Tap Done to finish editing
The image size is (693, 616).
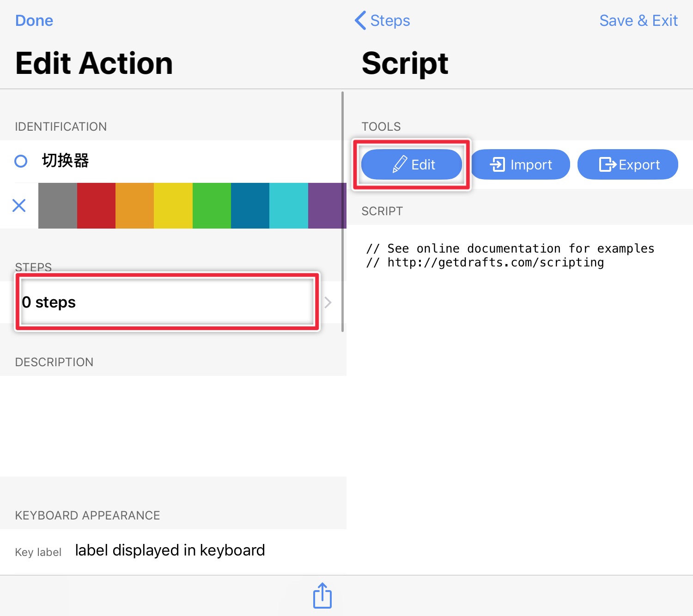(x=34, y=21)
